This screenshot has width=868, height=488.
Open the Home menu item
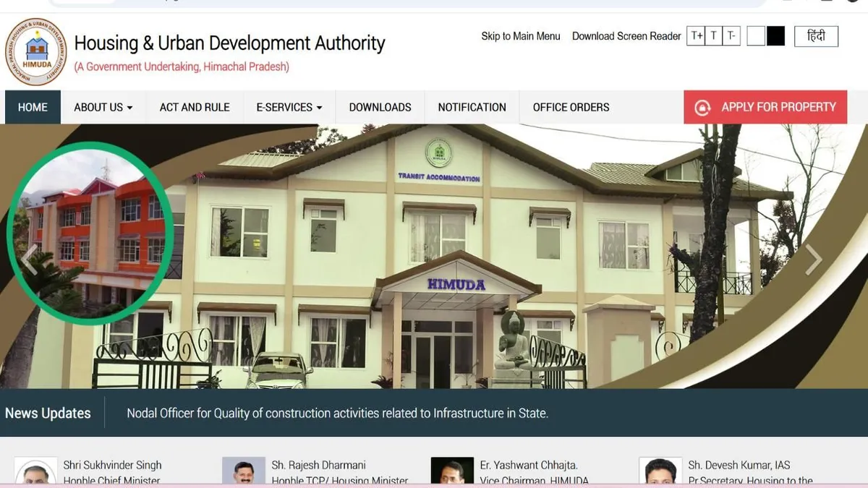[x=33, y=107]
